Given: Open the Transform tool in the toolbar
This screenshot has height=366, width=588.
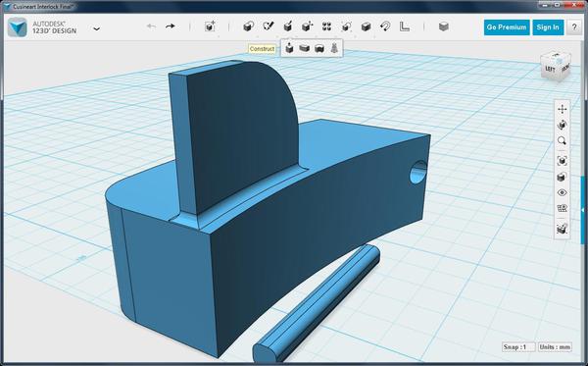Looking at the screenshot, I should pos(210,26).
